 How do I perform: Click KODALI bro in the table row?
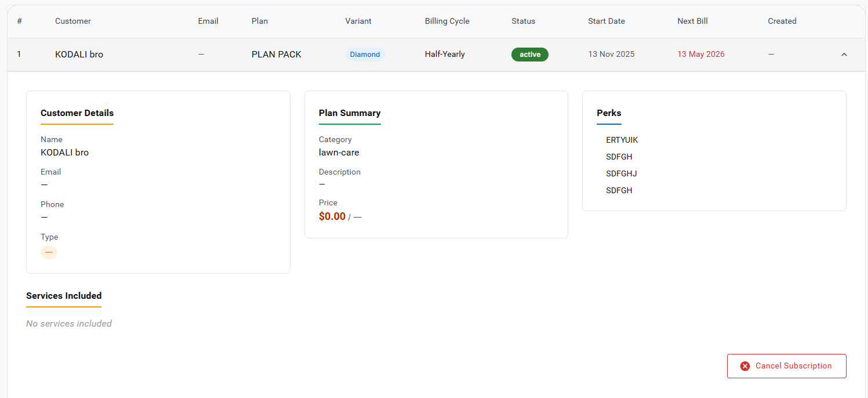pyautogui.click(x=79, y=55)
